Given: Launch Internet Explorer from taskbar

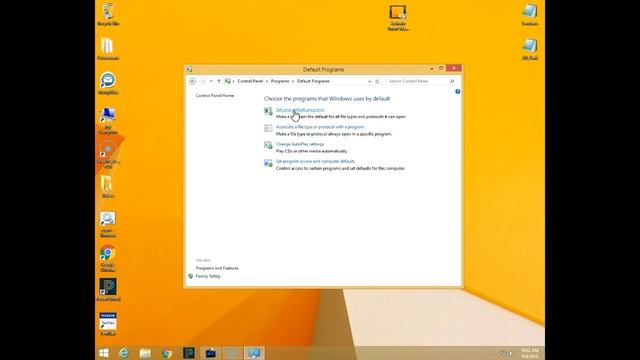Looking at the screenshot, I should click(x=124, y=353).
